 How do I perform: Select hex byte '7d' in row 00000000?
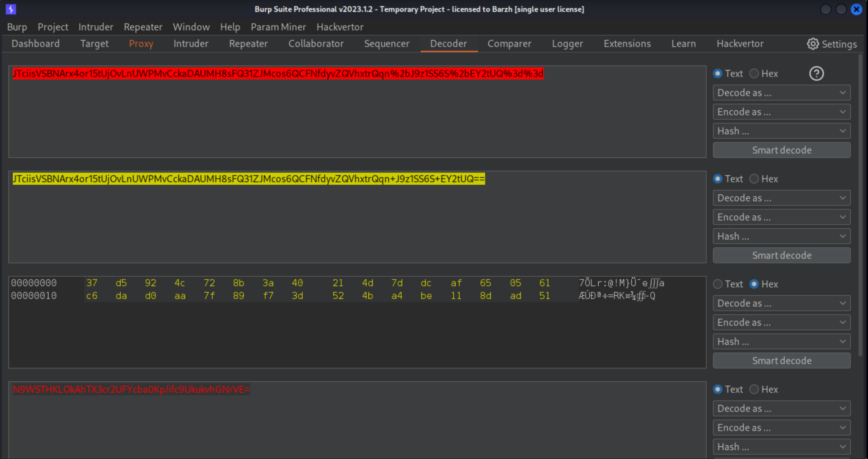tap(396, 283)
